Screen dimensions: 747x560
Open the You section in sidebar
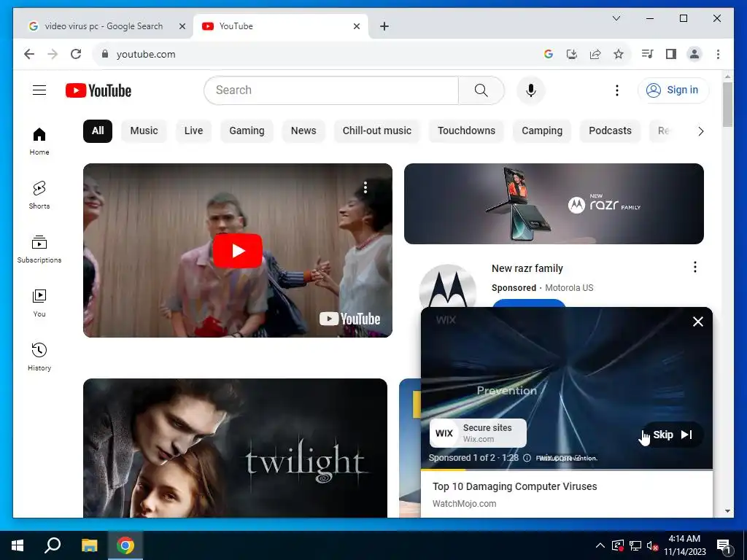[x=39, y=303]
